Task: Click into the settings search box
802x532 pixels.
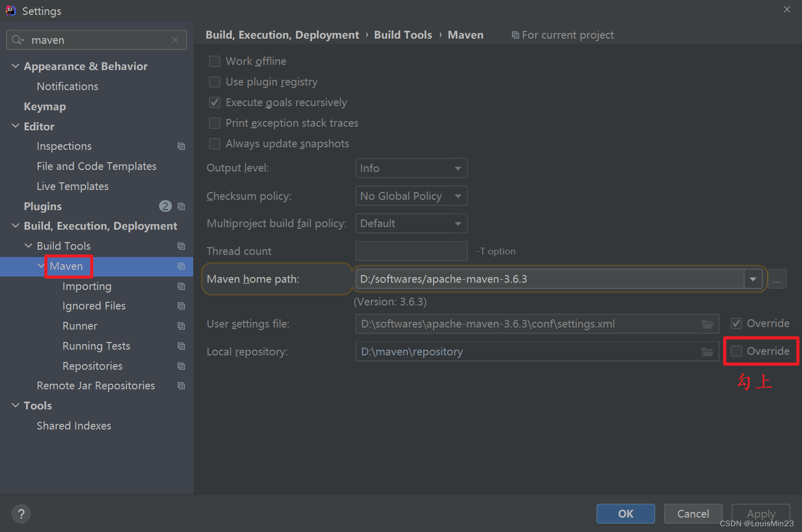Action: pyautogui.click(x=96, y=40)
